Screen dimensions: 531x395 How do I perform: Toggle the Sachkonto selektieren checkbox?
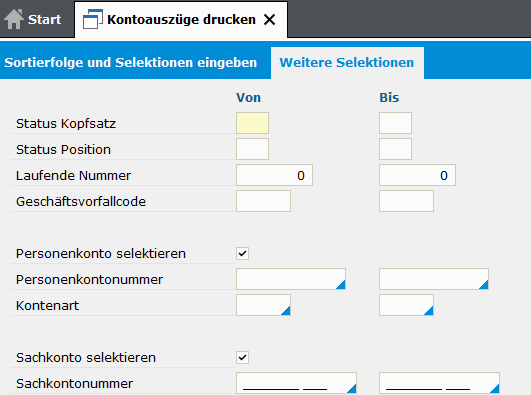click(242, 357)
